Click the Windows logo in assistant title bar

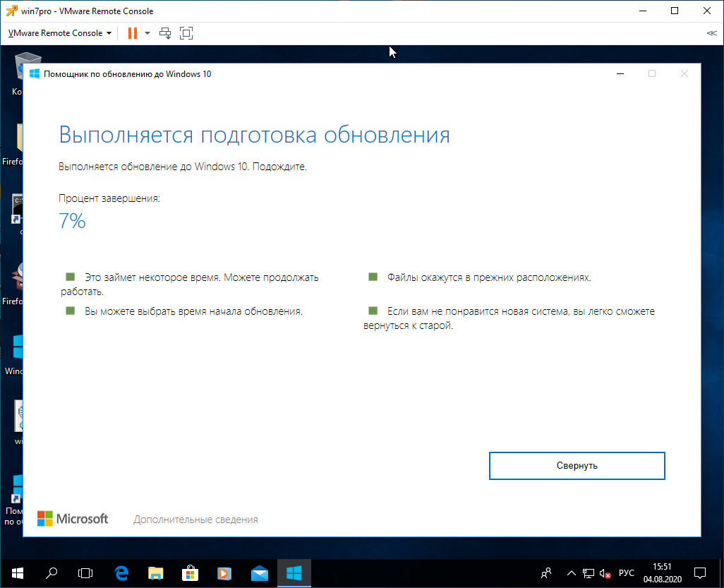34,74
